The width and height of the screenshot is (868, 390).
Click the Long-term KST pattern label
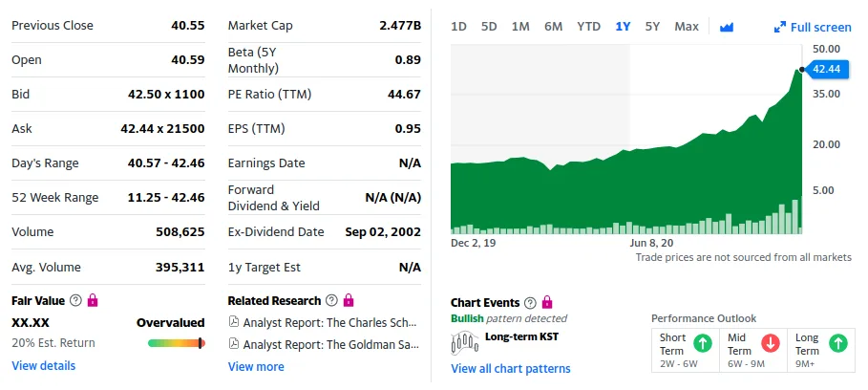(521, 336)
